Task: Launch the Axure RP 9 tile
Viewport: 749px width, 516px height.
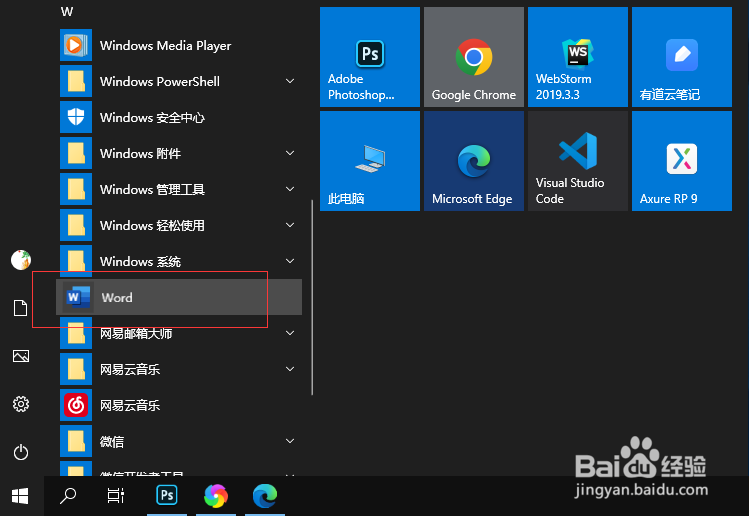Action: (682, 161)
